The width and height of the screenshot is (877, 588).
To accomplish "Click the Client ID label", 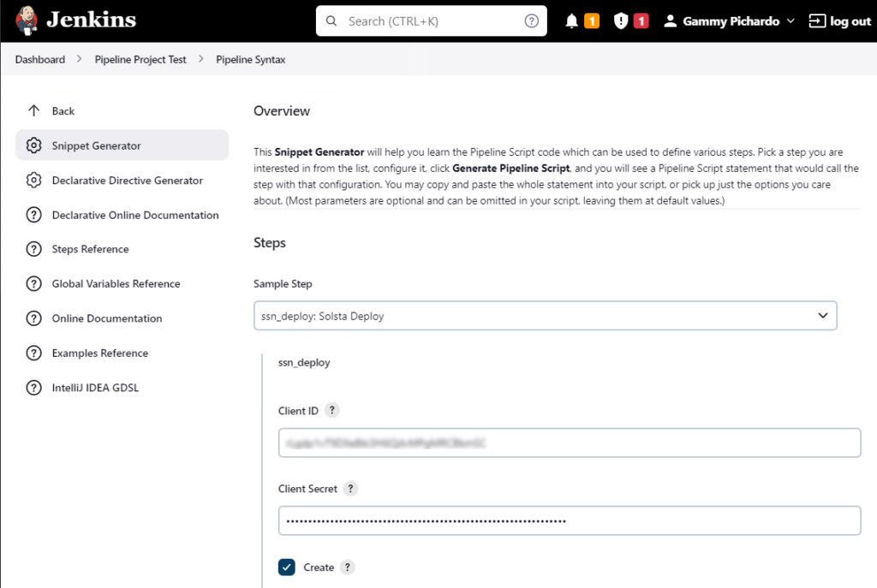I will [x=298, y=411].
